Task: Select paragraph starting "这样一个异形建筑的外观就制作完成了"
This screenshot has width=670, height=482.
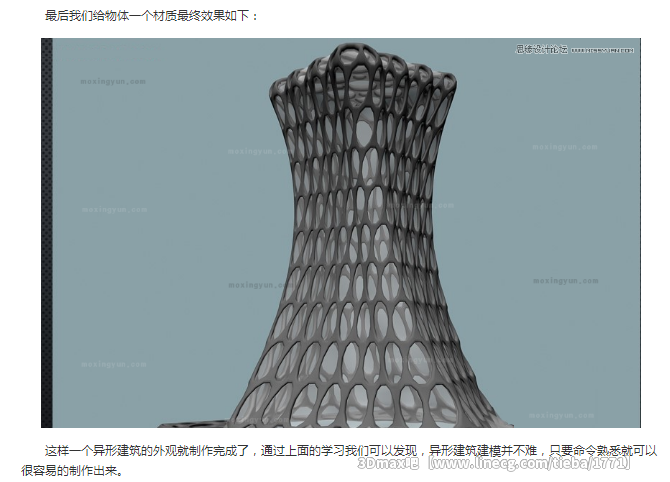Action: click(x=339, y=461)
